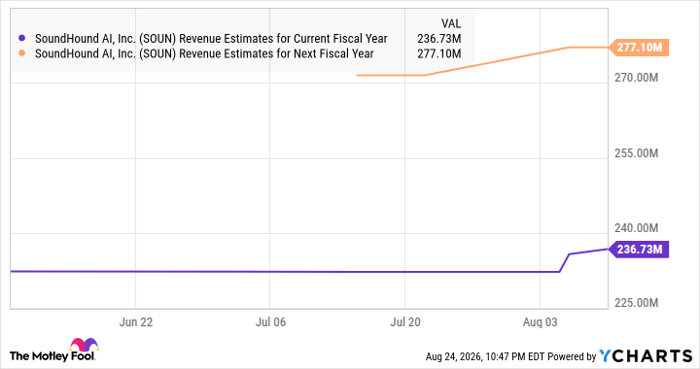Click the Jun 22 x-axis date label
Screen dimensions: 700x369
[x=136, y=322]
